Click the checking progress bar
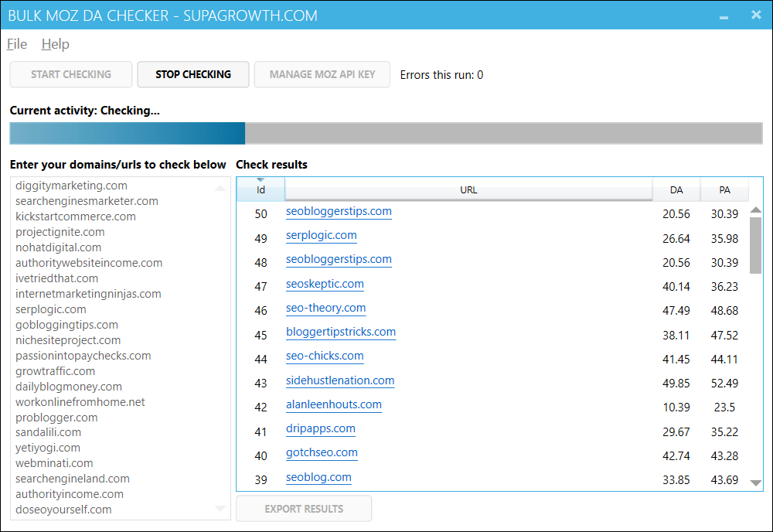 pos(386,133)
